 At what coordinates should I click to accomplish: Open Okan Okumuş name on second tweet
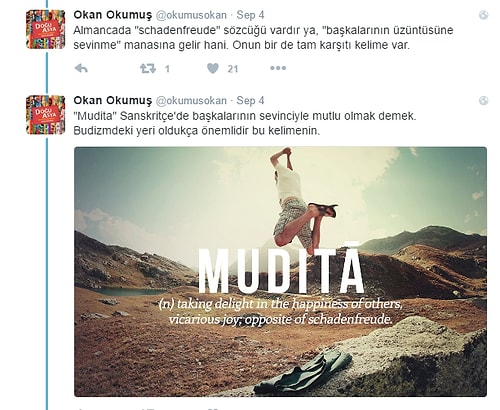click(x=113, y=101)
